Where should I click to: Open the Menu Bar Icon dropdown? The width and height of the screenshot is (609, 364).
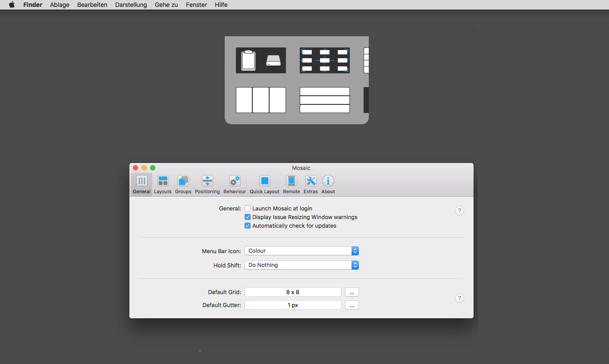click(301, 251)
